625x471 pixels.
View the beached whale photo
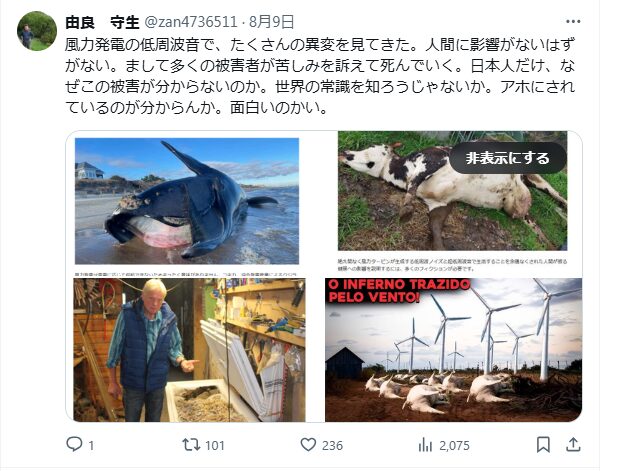click(187, 201)
